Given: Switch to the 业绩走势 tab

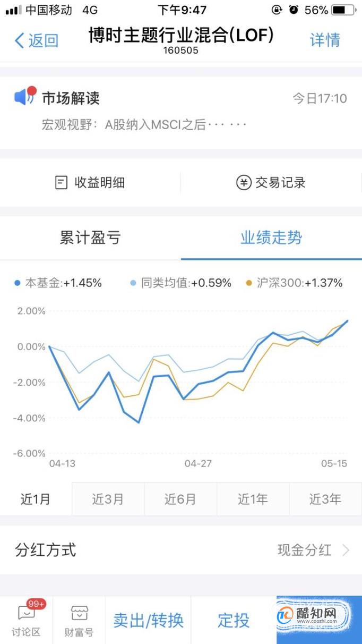Looking at the screenshot, I should [271, 238].
